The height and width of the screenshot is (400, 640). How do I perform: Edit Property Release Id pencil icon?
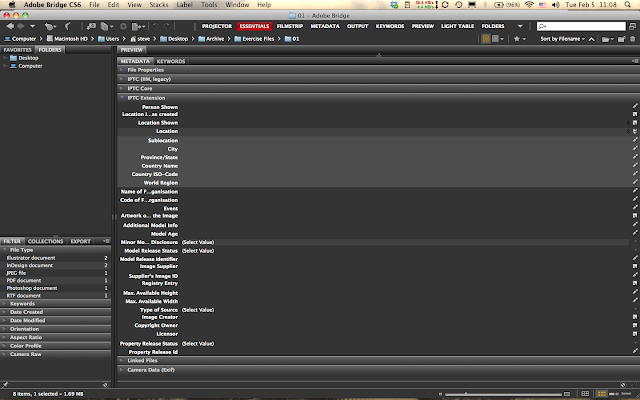(635, 351)
